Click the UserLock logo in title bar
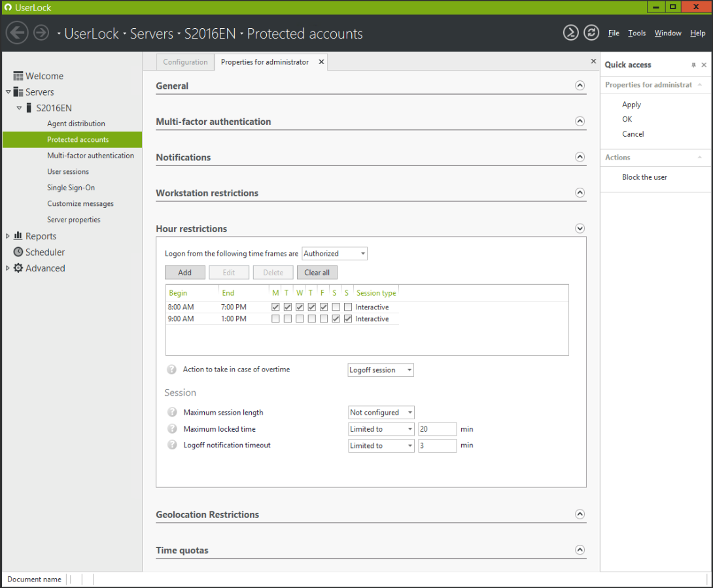Image resolution: width=713 pixels, height=588 pixels. click(8, 7)
